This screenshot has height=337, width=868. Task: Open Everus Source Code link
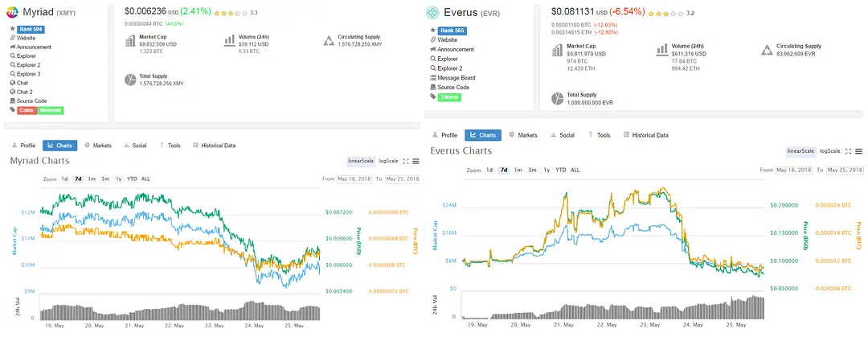[452, 88]
